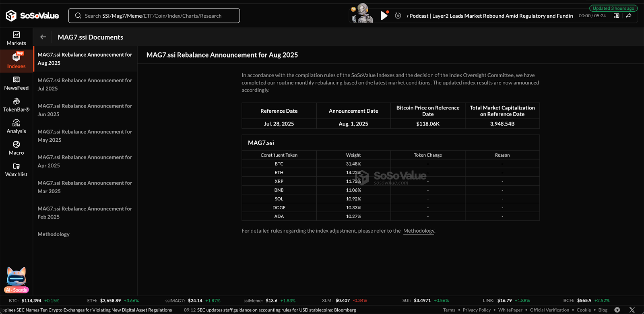Open the podcast robot avatar
The image size is (644, 314).
tap(362, 13)
